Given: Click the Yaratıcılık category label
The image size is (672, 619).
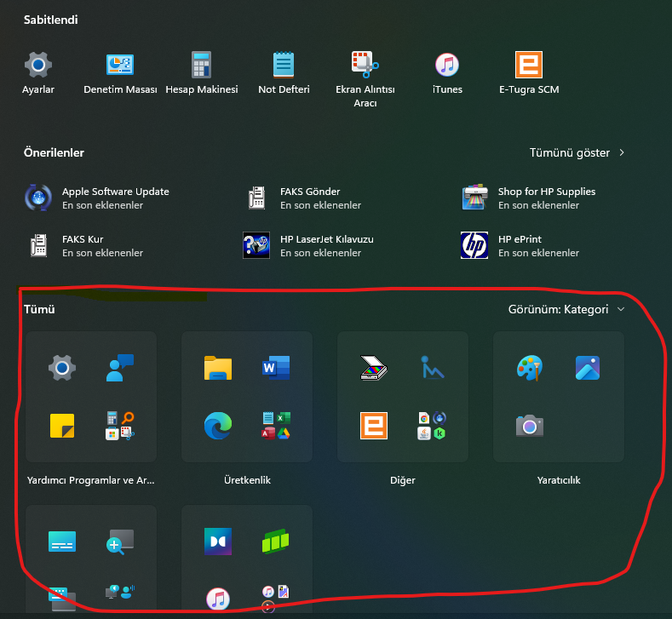Looking at the screenshot, I should tap(559, 480).
